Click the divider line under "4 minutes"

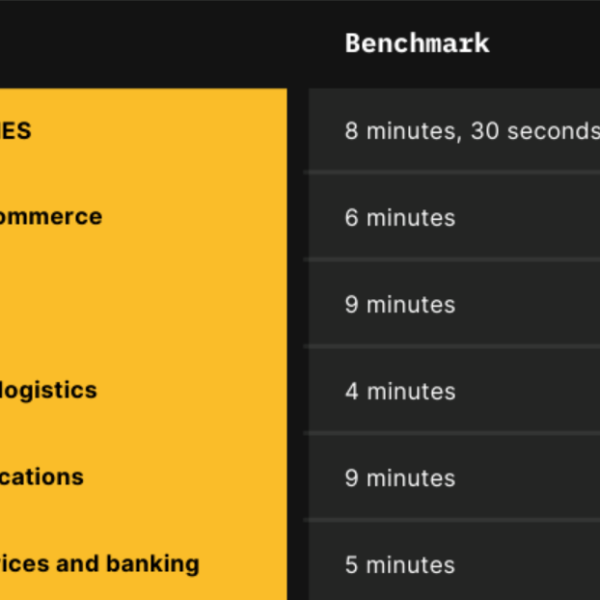click(x=452, y=434)
